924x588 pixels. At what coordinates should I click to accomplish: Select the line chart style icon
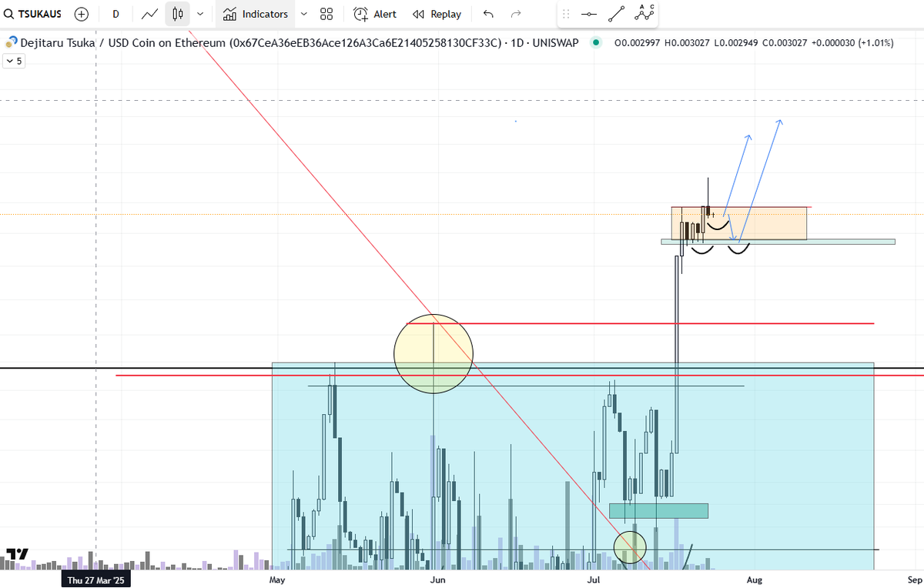click(151, 14)
